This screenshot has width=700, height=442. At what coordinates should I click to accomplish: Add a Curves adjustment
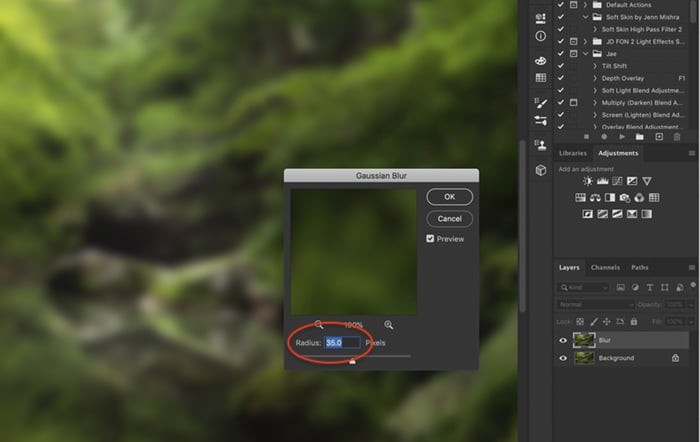click(x=617, y=181)
